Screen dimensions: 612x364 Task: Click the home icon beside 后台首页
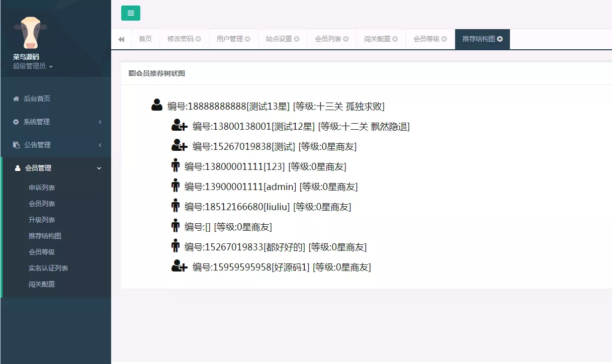tap(17, 98)
